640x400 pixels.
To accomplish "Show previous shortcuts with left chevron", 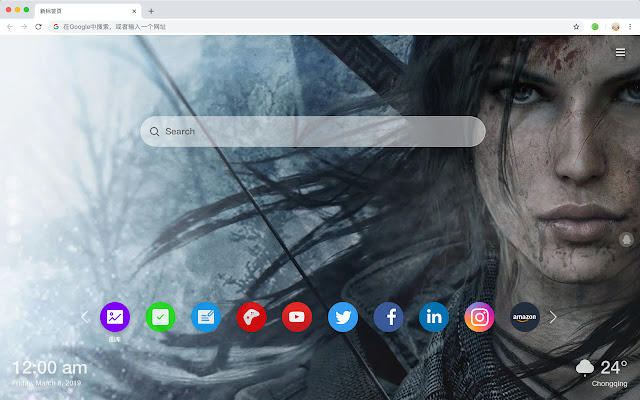I will 85,317.
